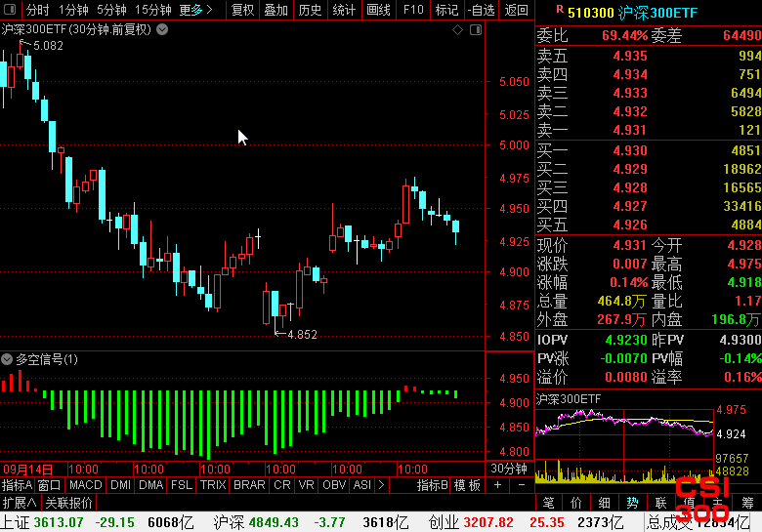Click the 返回 back button

(516, 10)
